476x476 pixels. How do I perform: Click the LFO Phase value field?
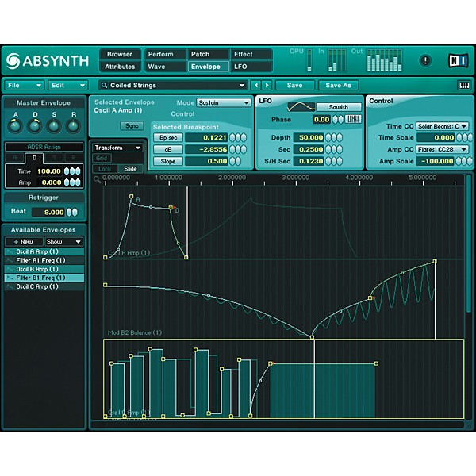coord(321,119)
